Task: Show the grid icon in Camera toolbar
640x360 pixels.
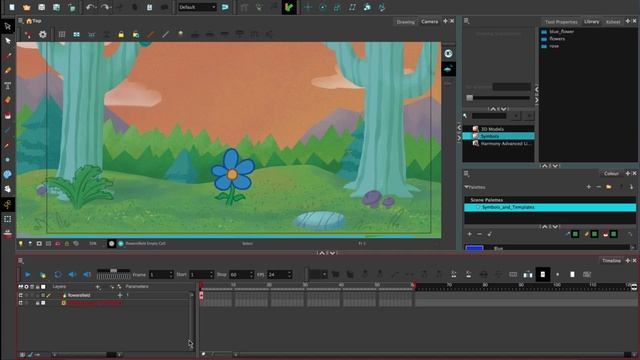Action: pyautogui.click(x=62, y=35)
